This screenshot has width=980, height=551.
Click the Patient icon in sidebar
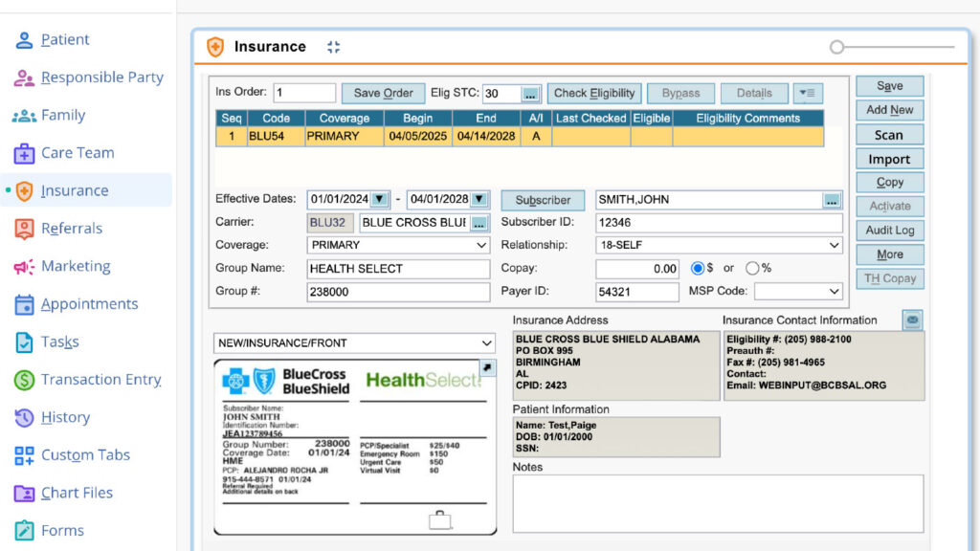24,40
